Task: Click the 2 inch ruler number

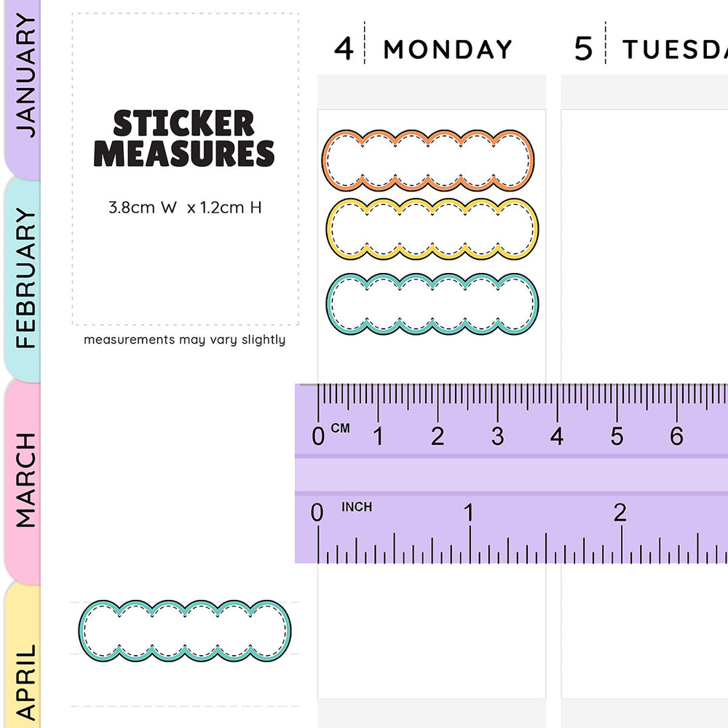Action: click(620, 513)
